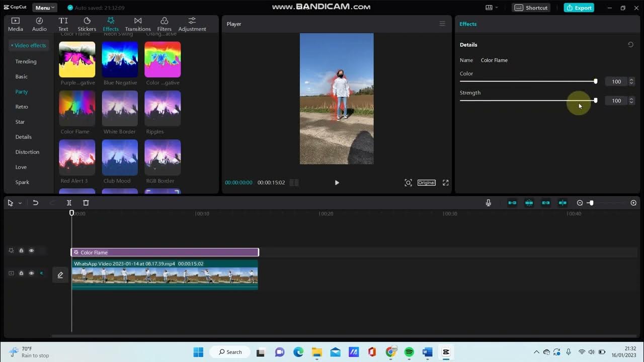Select the Love effects category
This screenshot has width=644, height=362.
click(21, 167)
